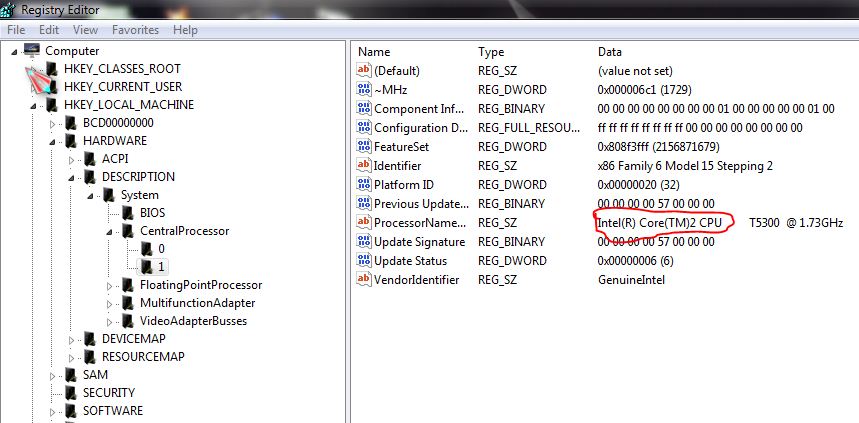Select the Update Status value entry

[x=410, y=261]
